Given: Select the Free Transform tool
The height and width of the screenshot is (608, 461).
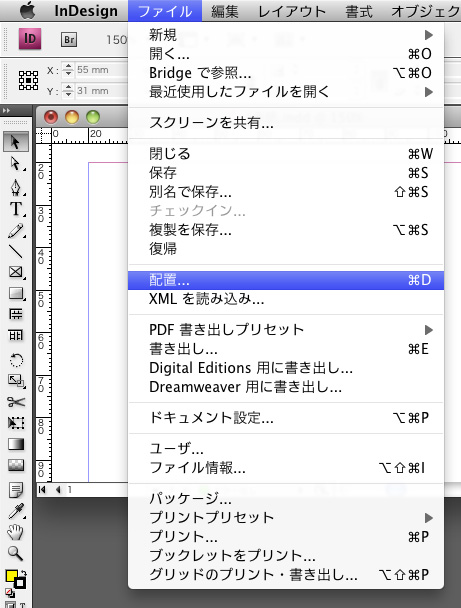Looking at the screenshot, I should (16, 423).
